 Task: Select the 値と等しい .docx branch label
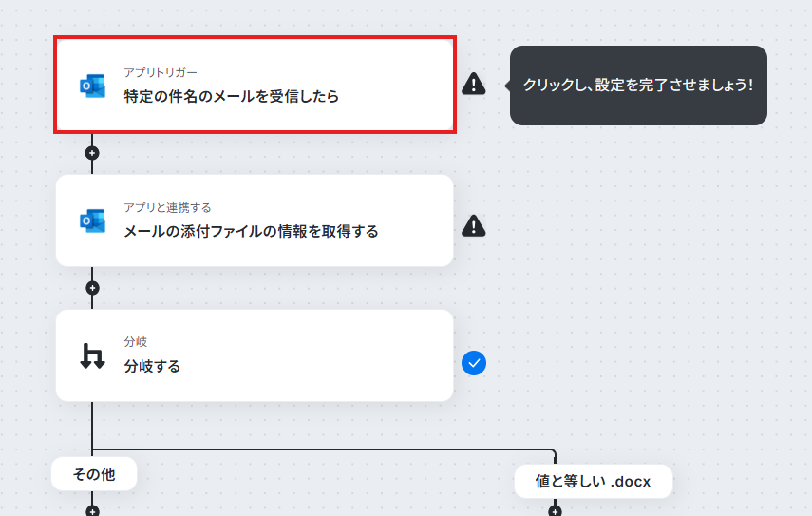(593, 481)
